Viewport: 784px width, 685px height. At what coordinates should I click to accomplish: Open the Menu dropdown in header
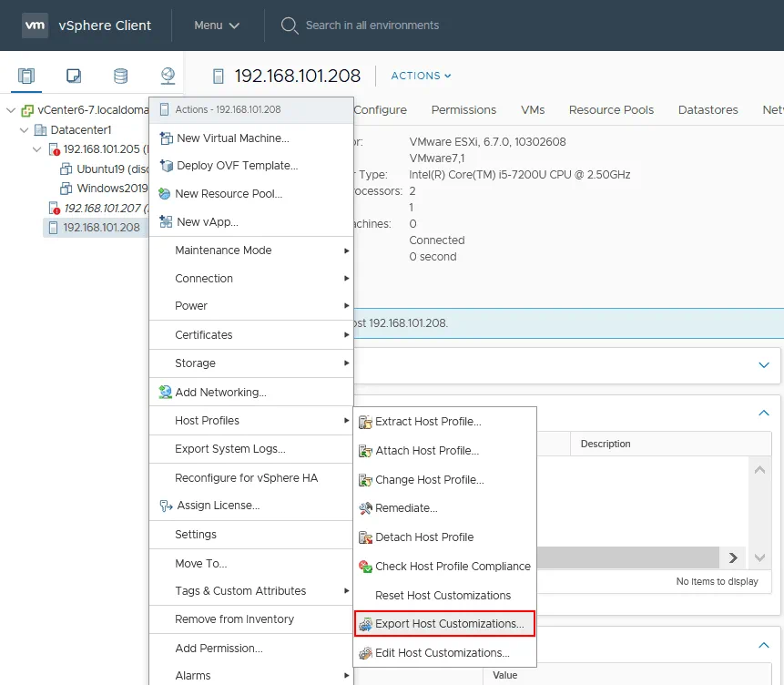[x=217, y=26]
